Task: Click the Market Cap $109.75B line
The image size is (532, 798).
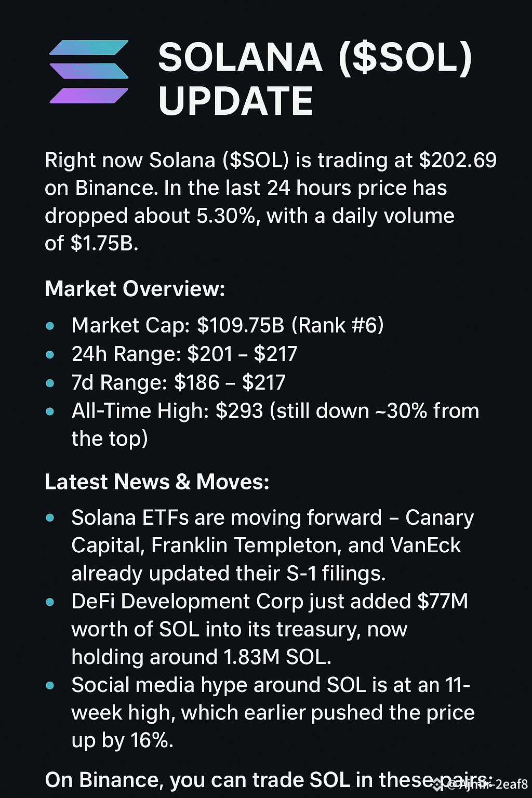Action: (228, 326)
